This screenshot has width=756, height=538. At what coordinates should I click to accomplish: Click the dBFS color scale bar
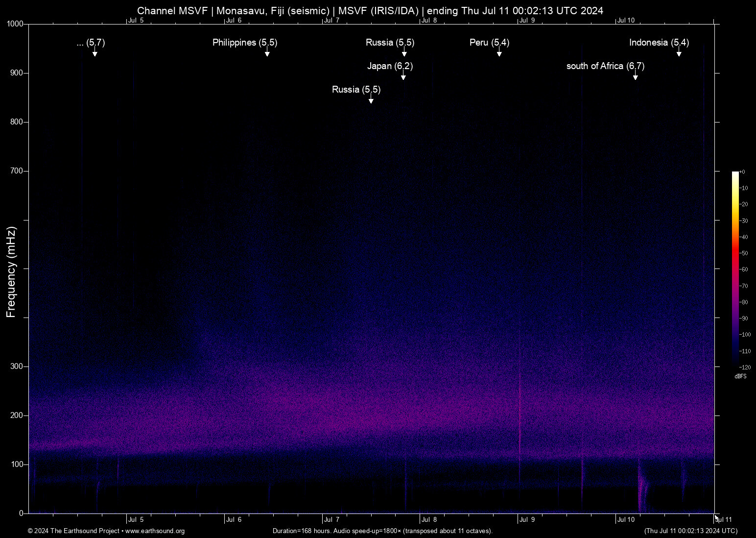(x=735, y=269)
